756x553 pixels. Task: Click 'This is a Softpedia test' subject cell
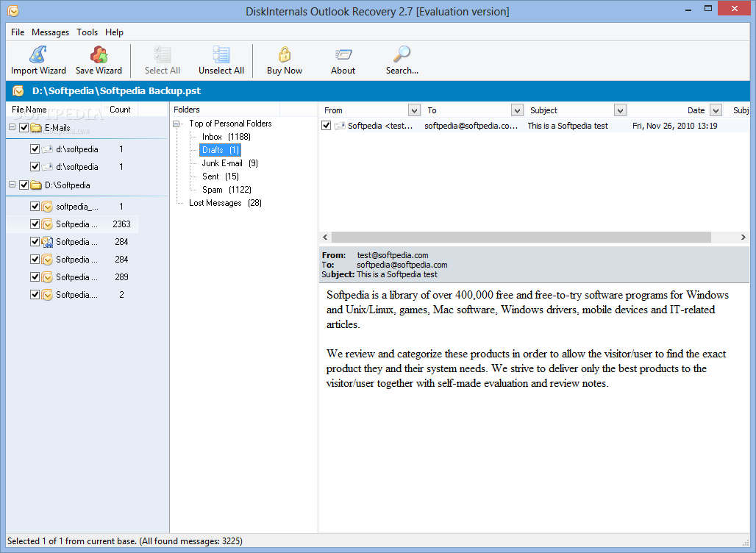pyautogui.click(x=568, y=126)
